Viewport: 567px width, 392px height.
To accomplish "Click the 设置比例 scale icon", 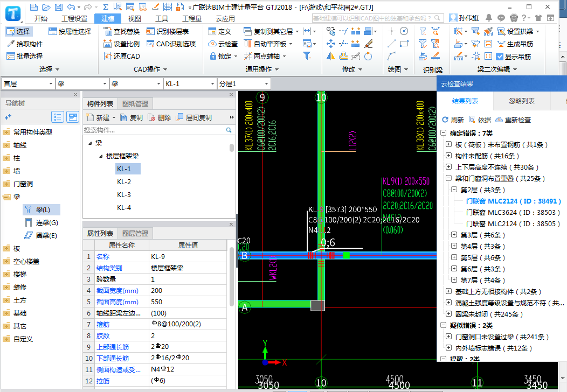I will coord(107,44).
